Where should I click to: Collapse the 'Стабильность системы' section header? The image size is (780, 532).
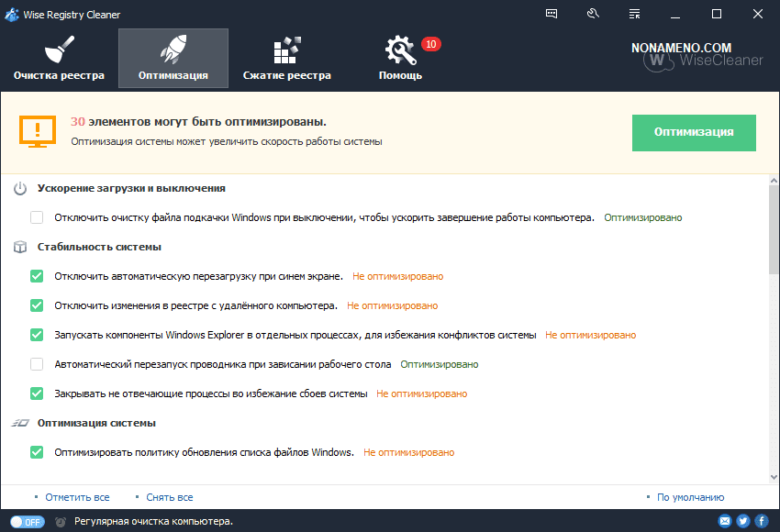99,247
